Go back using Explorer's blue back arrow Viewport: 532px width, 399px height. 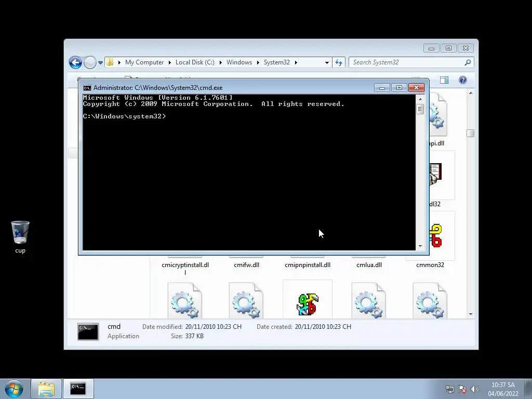[75, 62]
